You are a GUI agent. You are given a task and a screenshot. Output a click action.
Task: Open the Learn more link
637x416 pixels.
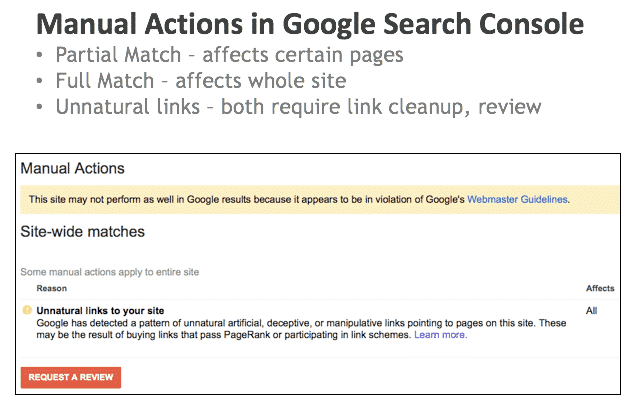pyautogui.click(x=440, y=335)
